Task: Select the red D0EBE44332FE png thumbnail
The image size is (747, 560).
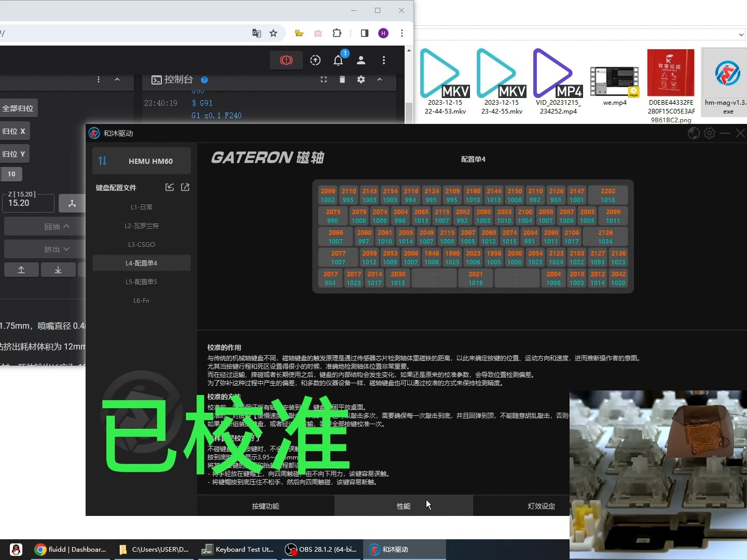Action: 671,73
